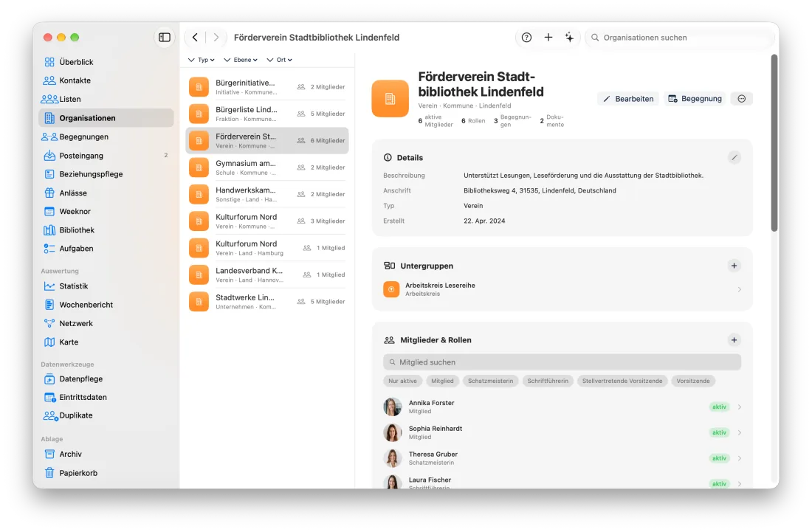Select Landesverband K... in list
Screen dimensions: 812x532
pyautogui.click(x=266, y=275)
